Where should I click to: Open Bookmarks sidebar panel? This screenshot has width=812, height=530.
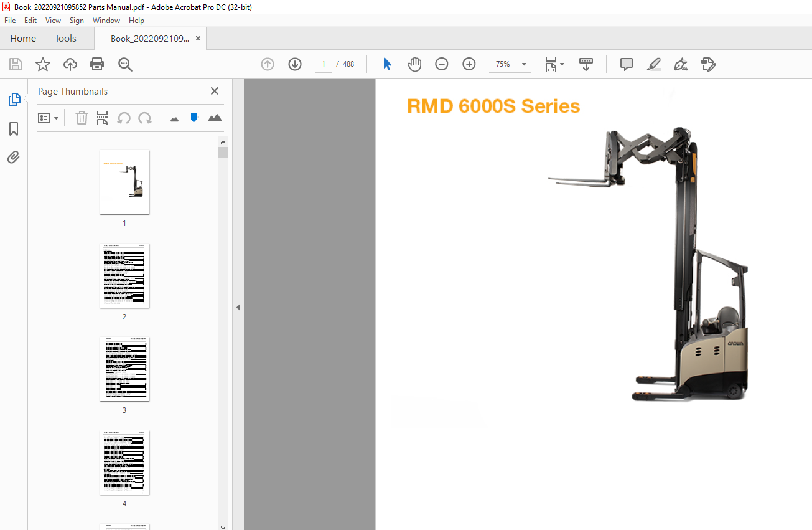pos(14,129)
